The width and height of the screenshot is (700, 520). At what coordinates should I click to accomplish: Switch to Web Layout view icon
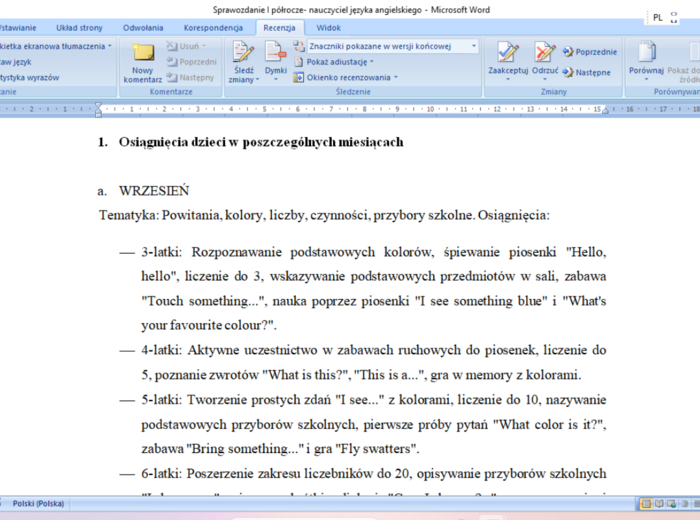click(x=671, y=504)
